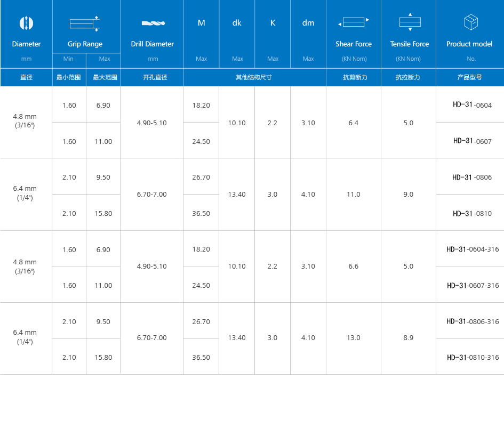Click the 'Diameter' header label
The image size is (504, 436).
[x=26, y=44]
